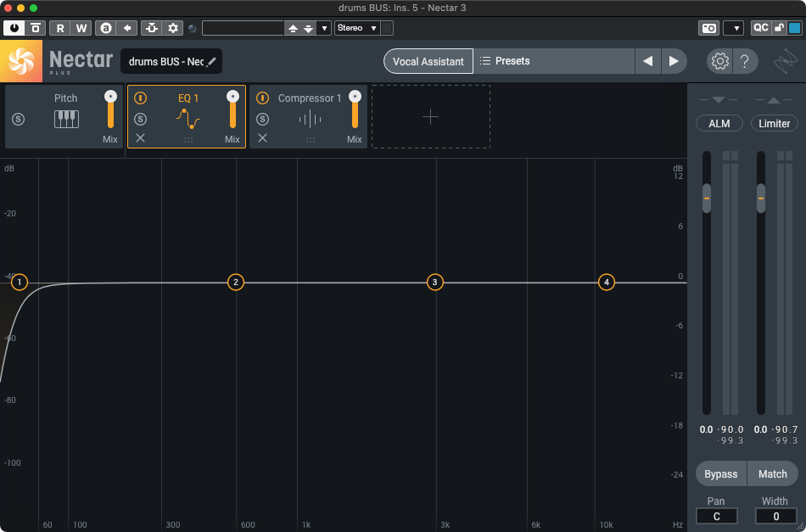Open the host toolbar gear settings
The height and width of the screenshot is (532, 806).
click(x=173, y=28)
